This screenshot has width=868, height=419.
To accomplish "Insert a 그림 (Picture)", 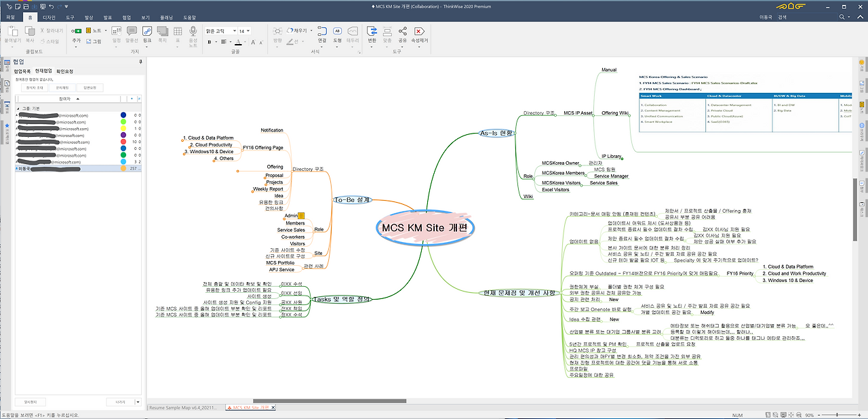I will (94, 41).
